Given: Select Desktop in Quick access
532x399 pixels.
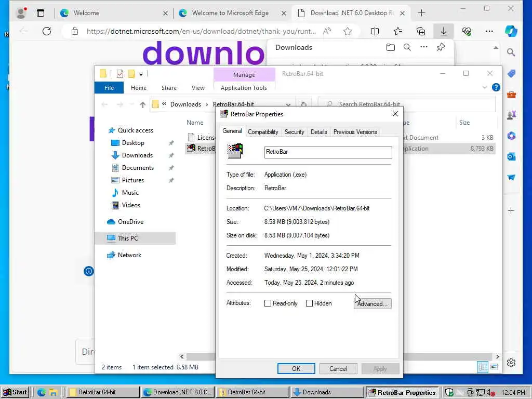Looking at the screenshot, I should [133, 143].
